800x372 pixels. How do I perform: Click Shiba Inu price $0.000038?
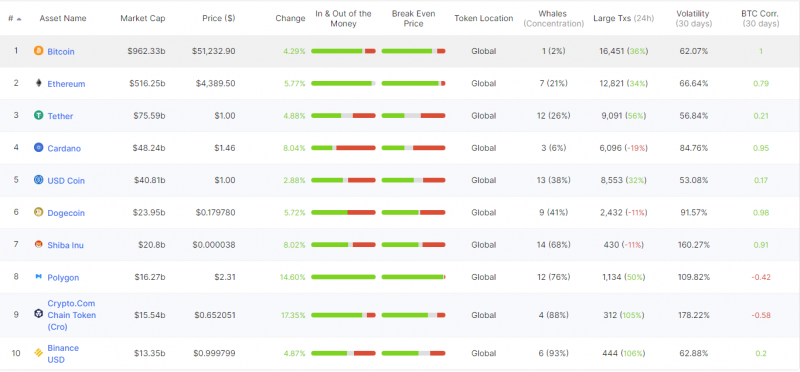[214, 245]
